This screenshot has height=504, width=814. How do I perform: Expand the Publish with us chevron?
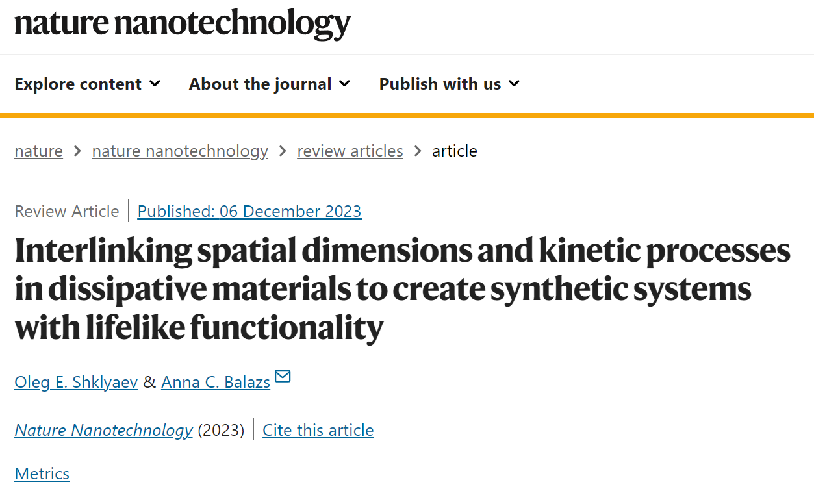pos(514,84)
